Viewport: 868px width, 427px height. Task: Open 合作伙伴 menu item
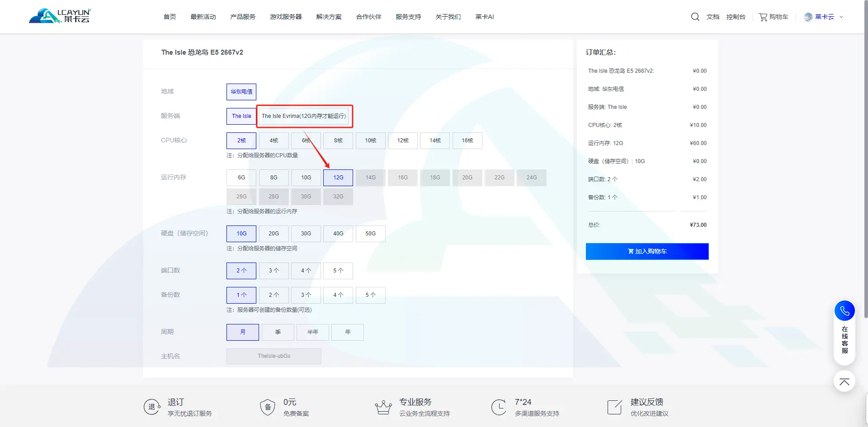click(368, 17)
